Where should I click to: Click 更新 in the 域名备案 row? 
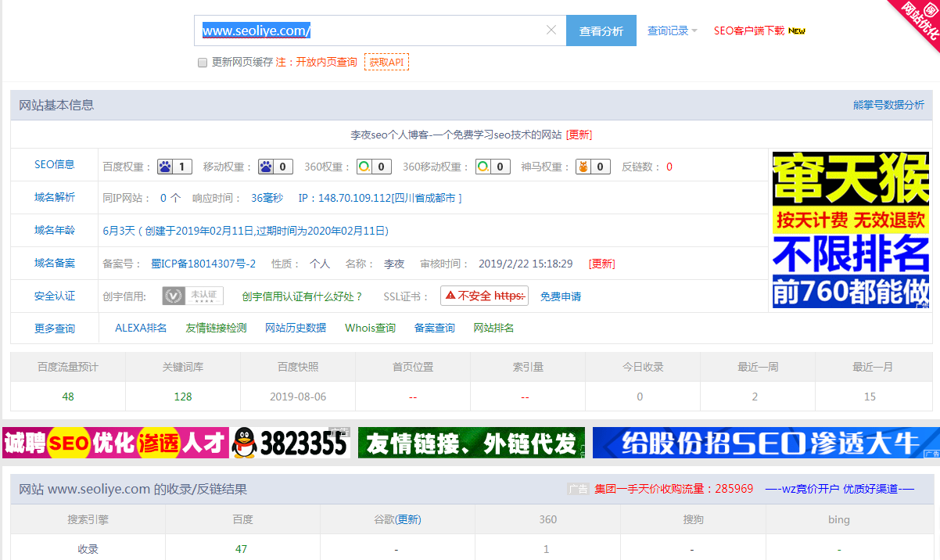tap(602, 264)
